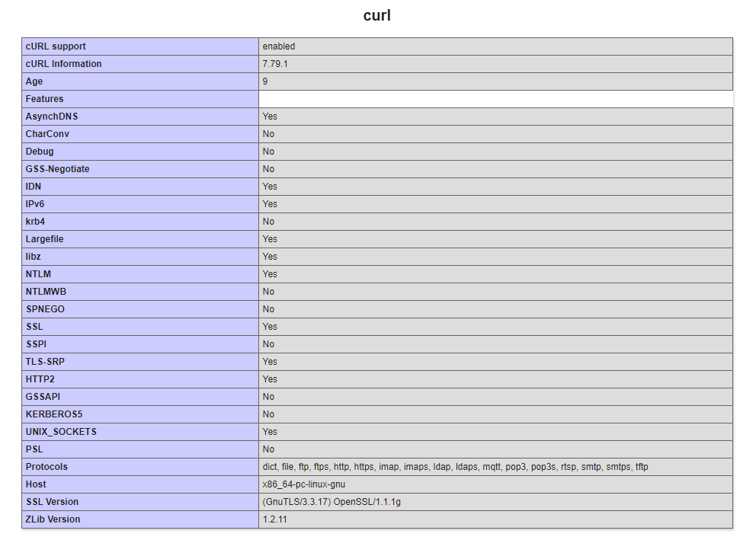
Task: Click the AsynchDNS Yes value
Action: point(270,117)
